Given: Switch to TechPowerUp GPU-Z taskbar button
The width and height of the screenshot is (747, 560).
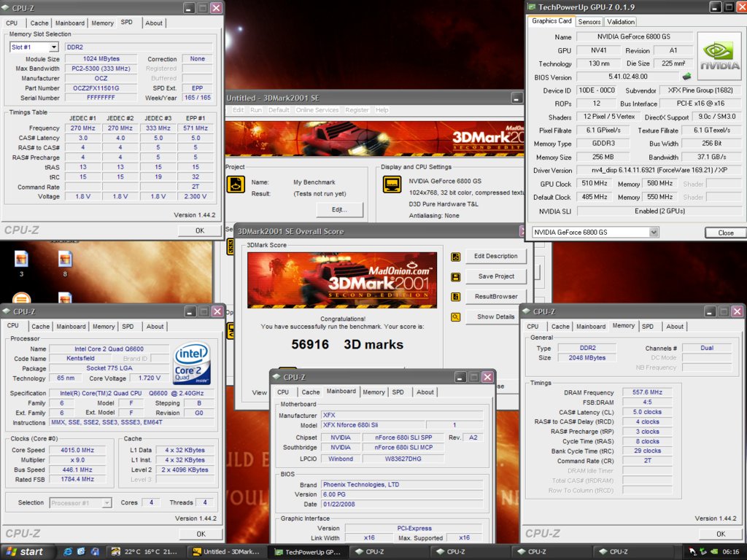Looking at the screenshot, I should pos(307,551).
